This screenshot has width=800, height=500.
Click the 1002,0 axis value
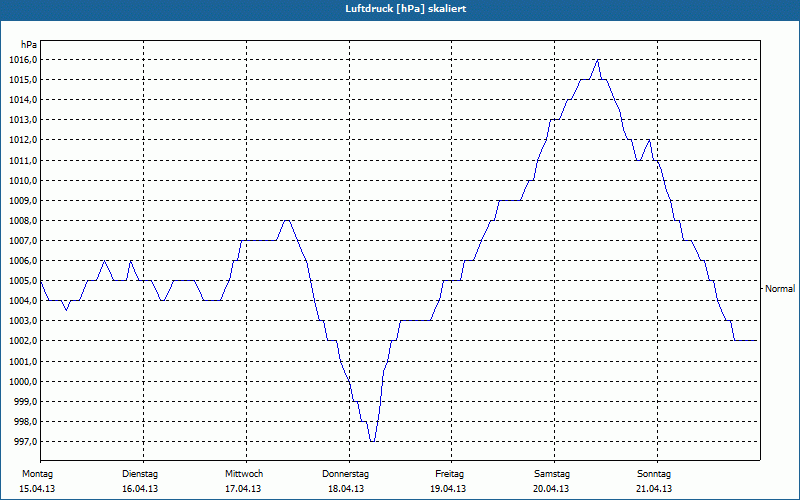click(x=23, y=341)
